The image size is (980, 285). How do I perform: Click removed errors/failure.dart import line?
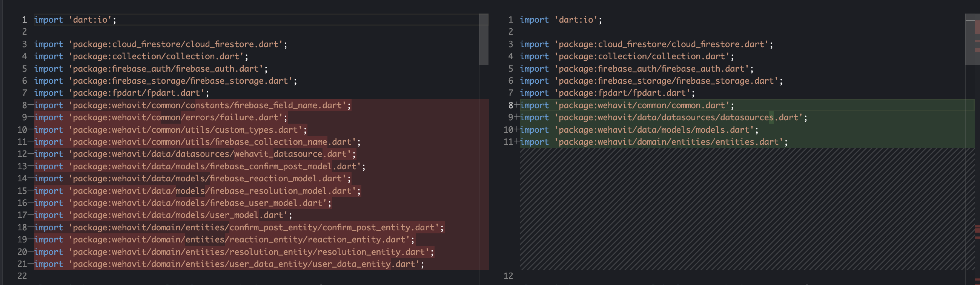pyautogui.click(x=161, y=117)
